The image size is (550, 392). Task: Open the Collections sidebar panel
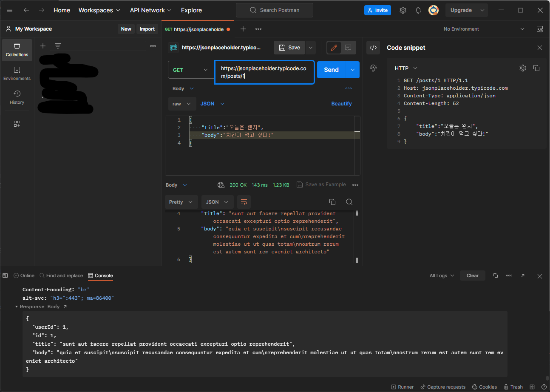(x=17, y=50)
